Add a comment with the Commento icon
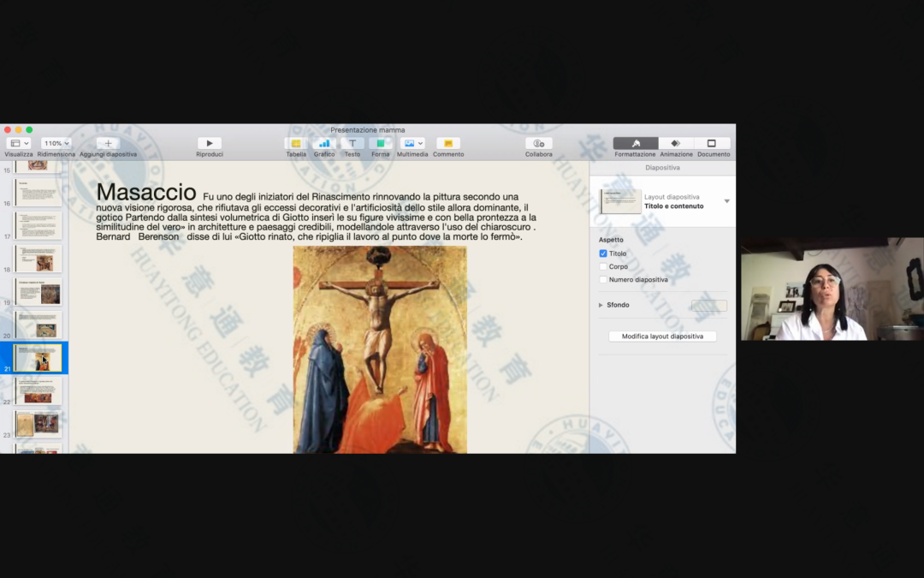This screenshot has height=578, width=924. tap(447, 143)
